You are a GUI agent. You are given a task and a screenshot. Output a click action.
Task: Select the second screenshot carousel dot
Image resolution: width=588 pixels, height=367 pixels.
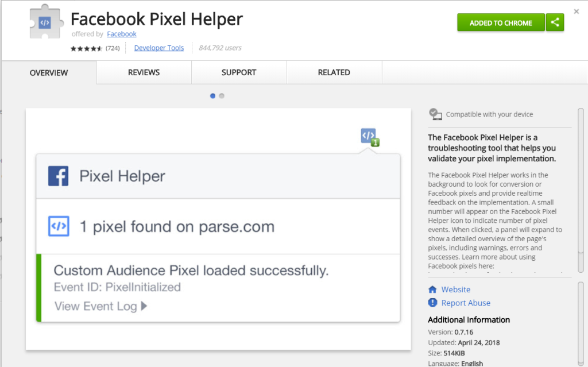[x=222, y=96]
